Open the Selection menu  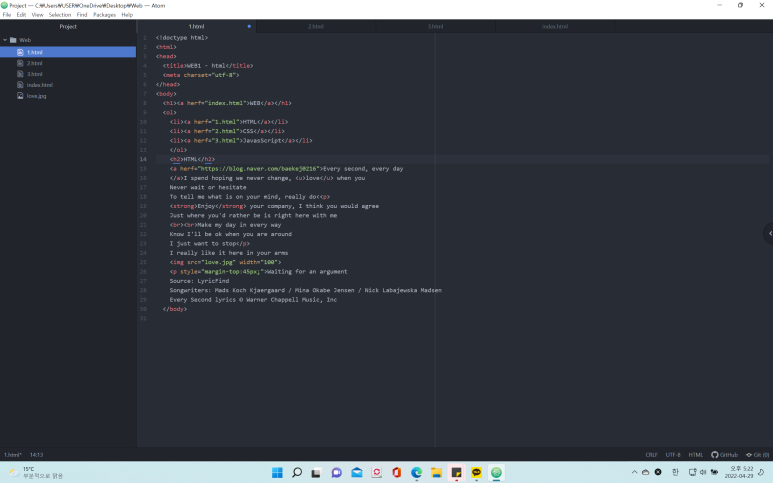pyautogui.click(x=60, y=15)
